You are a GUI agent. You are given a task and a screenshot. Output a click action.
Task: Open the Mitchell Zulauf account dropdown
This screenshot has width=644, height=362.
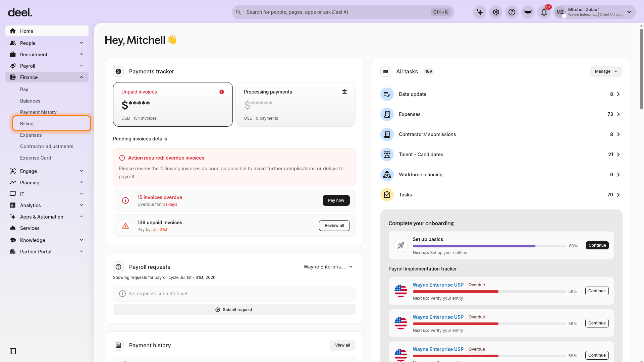coord(594,12)
